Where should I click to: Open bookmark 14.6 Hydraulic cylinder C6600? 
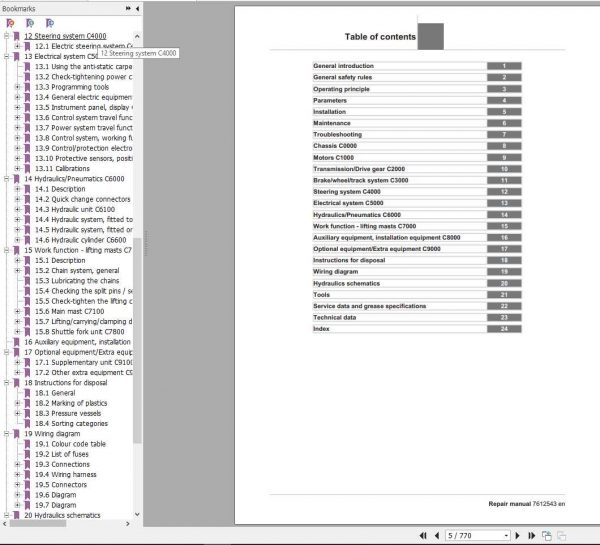point(80,240)
